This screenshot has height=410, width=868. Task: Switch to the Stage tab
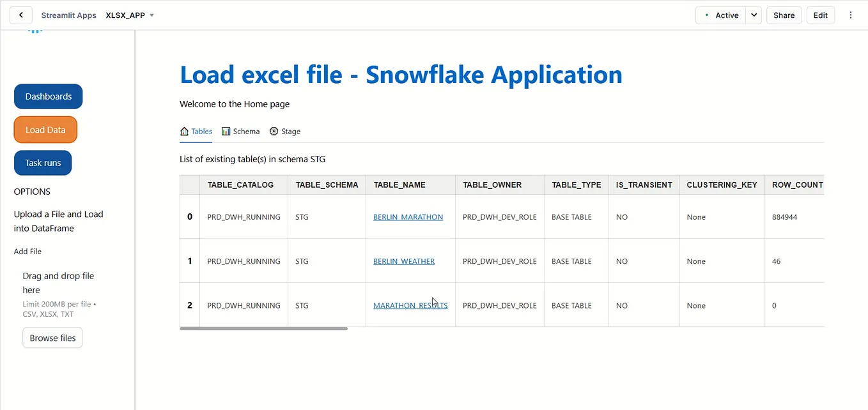pyautogui.click(x=291, y=131)
